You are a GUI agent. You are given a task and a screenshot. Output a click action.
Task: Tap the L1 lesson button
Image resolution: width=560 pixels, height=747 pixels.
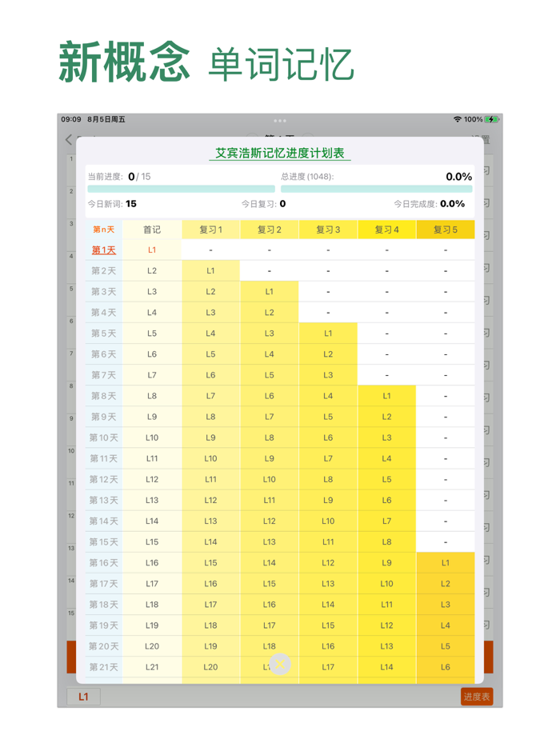(x=83, y=697)
